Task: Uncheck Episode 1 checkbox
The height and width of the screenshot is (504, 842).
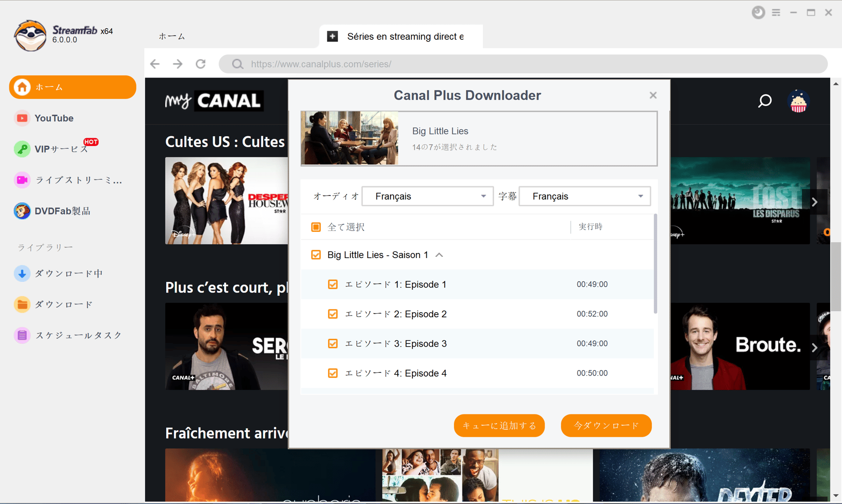Action: click(333, 285)
